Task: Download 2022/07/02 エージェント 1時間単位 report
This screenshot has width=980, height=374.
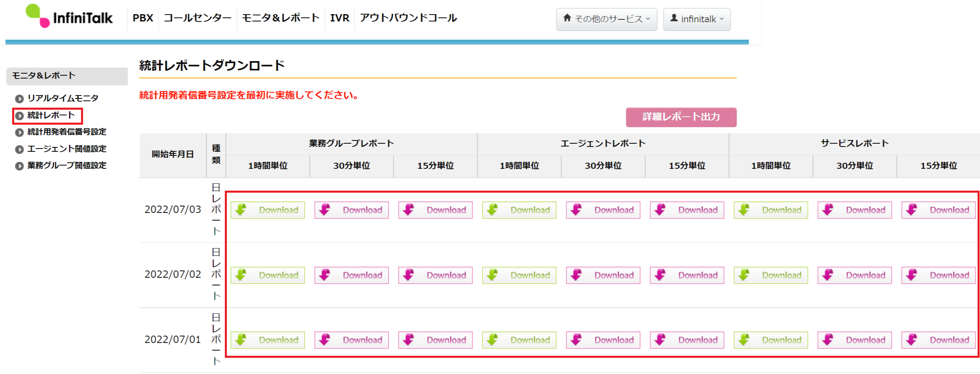Action: pos(519,275)
